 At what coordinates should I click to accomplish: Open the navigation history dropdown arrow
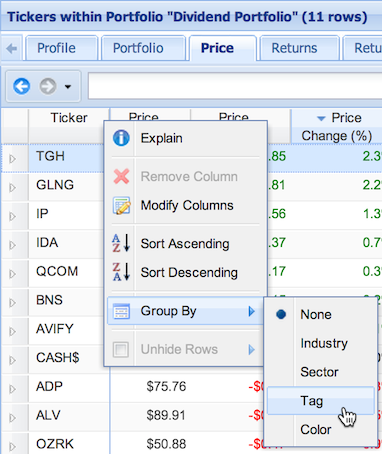pos(68,87)
